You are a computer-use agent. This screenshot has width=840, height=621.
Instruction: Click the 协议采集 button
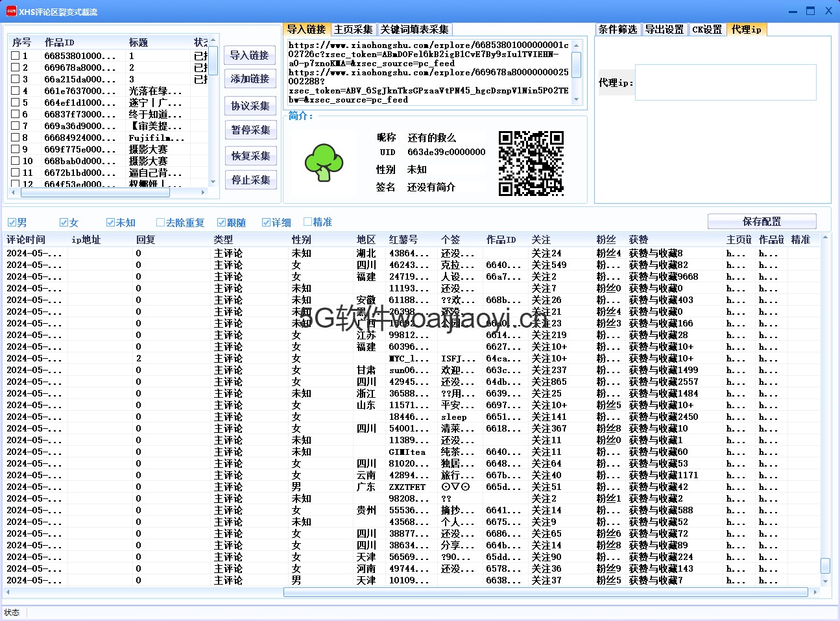coord(250,106)
